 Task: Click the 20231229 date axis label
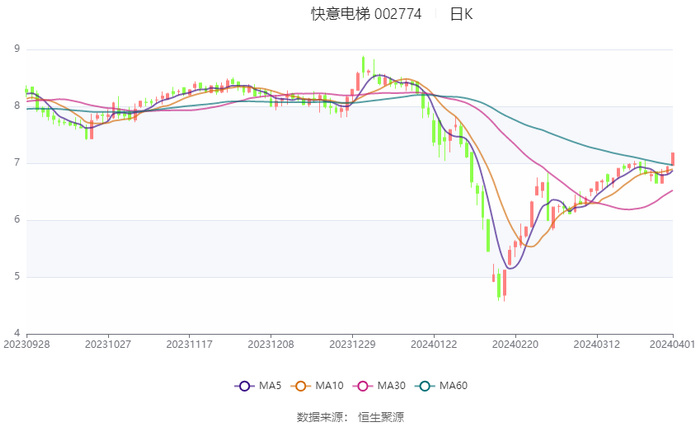point(351,344)
